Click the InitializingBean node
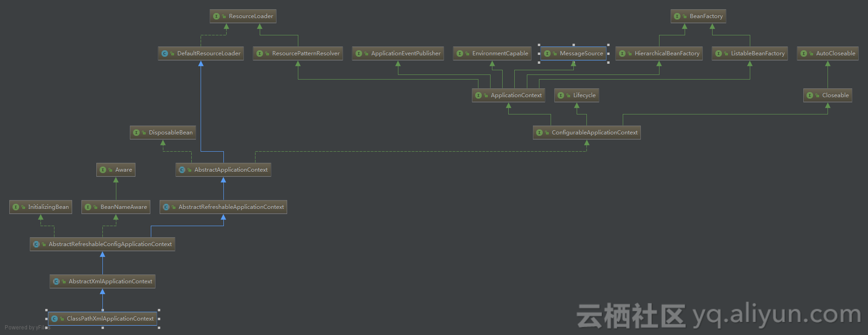The height and width of the screenshot is (335, 868). click(x=40, y=207)
